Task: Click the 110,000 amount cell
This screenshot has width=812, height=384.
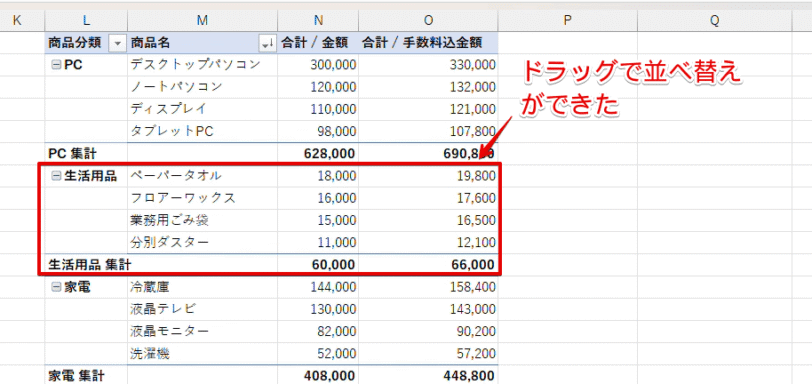Action: [x=318, y=109]
